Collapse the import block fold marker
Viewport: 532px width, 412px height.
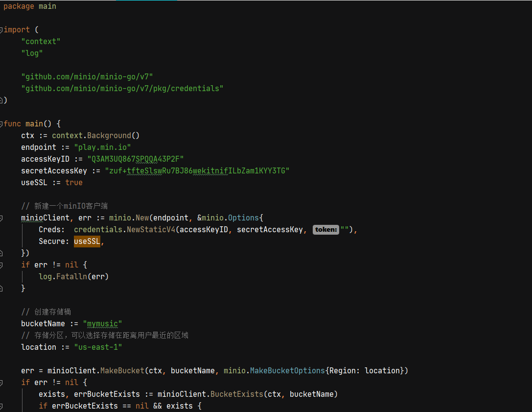1,30
